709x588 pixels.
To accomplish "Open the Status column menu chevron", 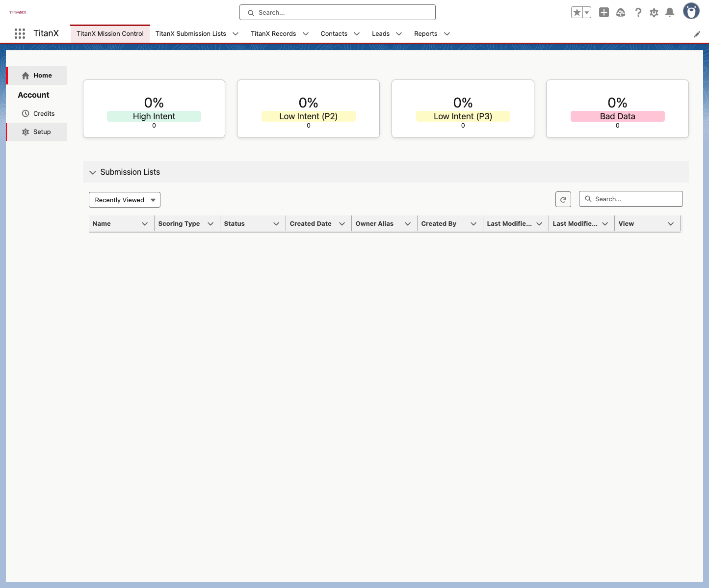I will (276, 224).
